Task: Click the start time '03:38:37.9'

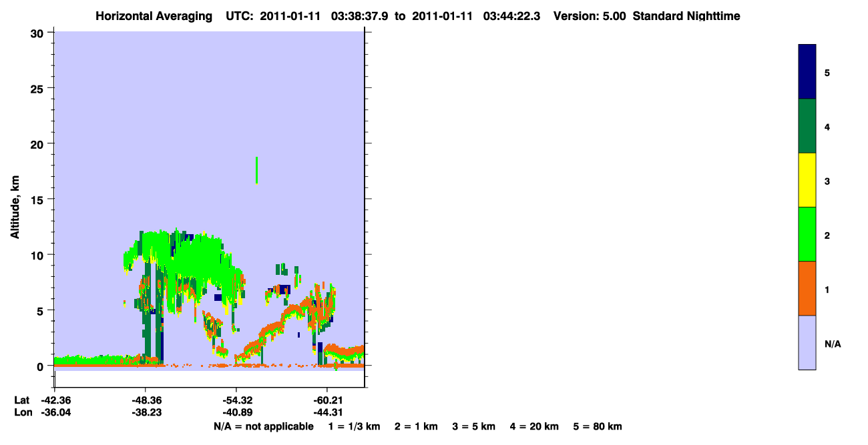Action: [360, 16]
